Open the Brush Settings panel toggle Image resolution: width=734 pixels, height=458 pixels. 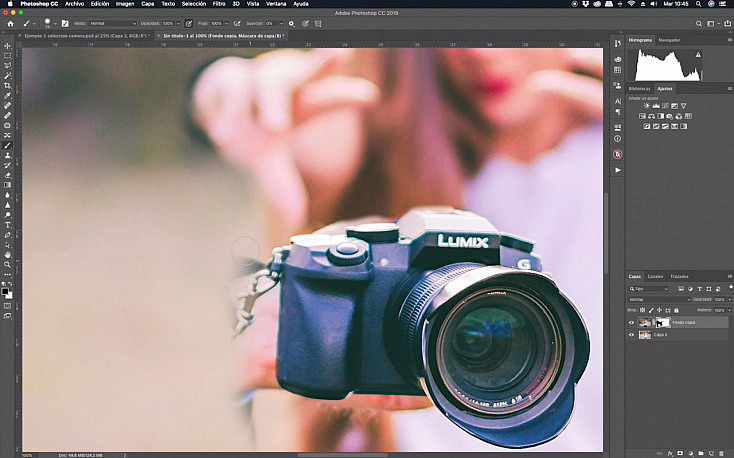65,23
